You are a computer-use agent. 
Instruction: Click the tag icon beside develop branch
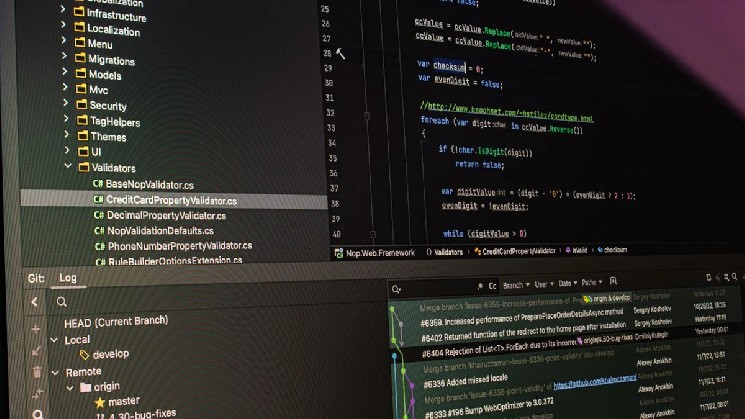coord(84,354)
